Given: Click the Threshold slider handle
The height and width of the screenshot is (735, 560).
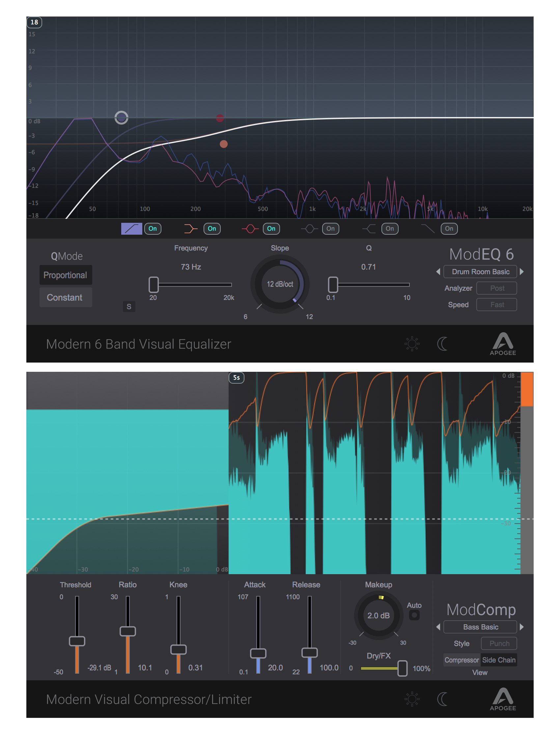Looking at the screenshot, I should (x=77, y=641).
